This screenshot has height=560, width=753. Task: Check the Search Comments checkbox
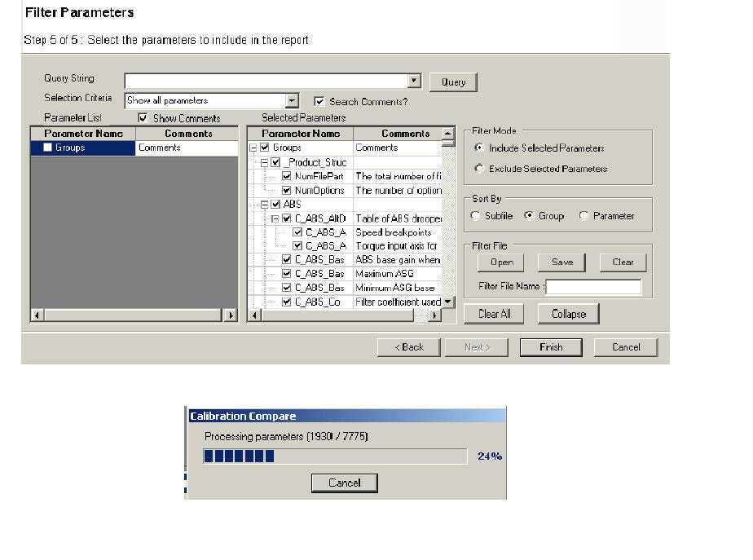click(319, 102)
